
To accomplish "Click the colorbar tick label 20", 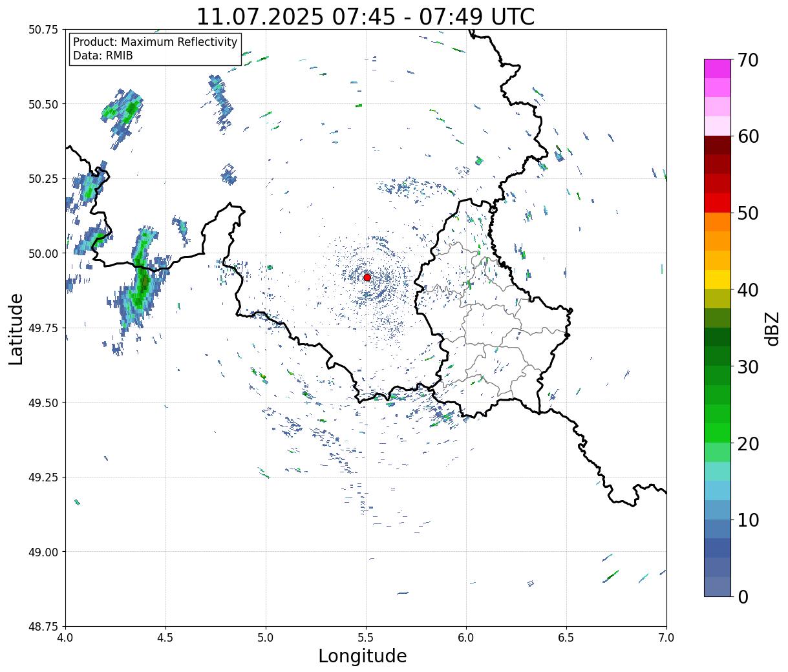I will coord(748,444).
